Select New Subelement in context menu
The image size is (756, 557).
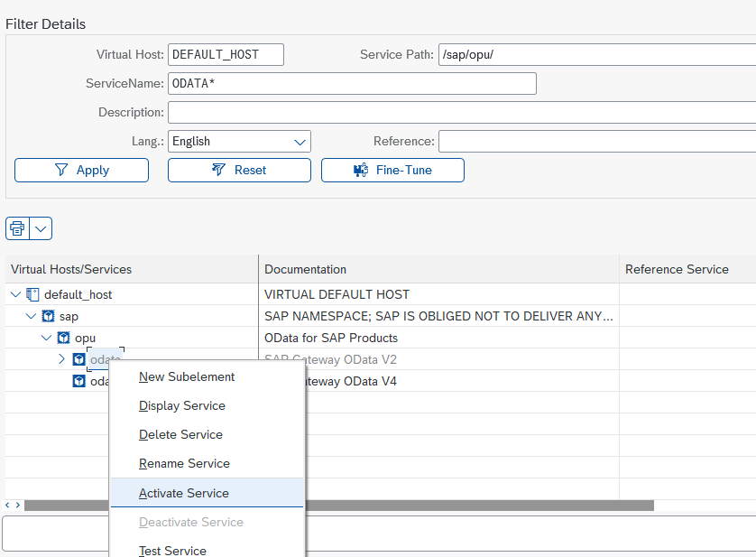click(187, 376)
